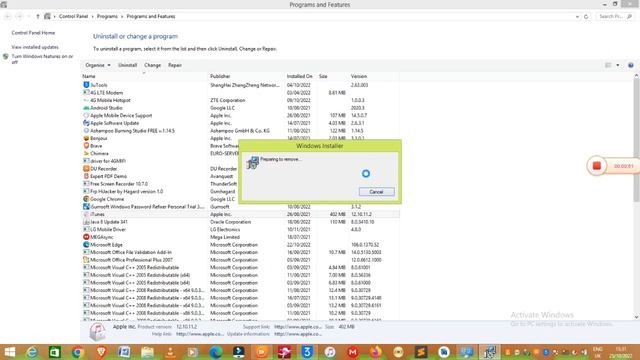Select DU Recorder icon in list
This screenshot has height=360, width=640.
[86, 169]
